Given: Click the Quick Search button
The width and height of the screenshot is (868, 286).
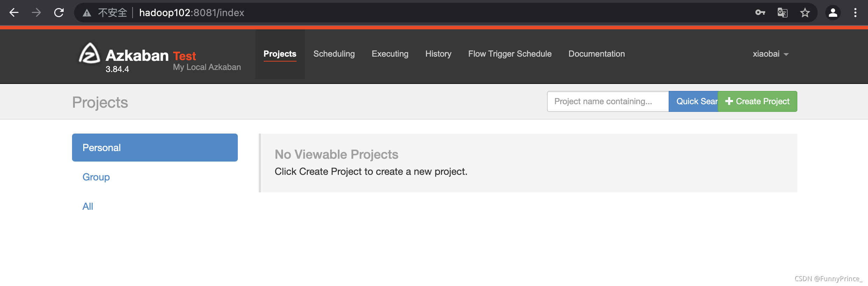Looking at the screenshot, I should [x=693, y=101].
